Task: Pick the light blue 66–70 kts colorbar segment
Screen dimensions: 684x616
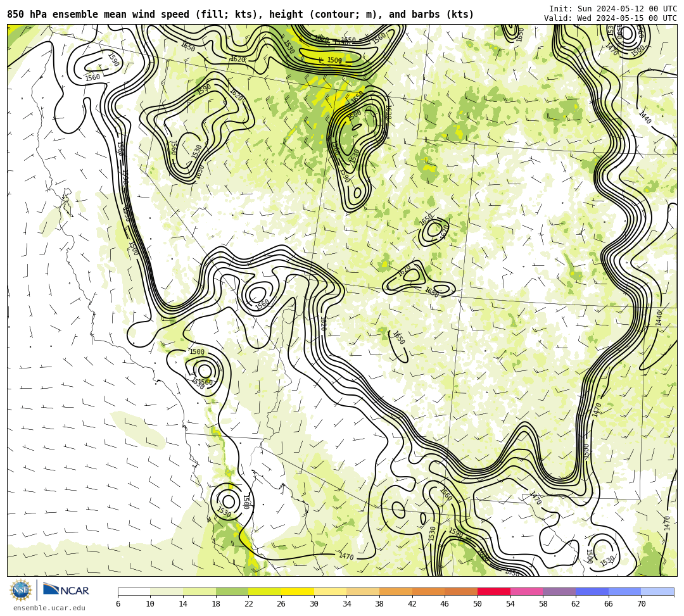Action: [x=624, y=591]
